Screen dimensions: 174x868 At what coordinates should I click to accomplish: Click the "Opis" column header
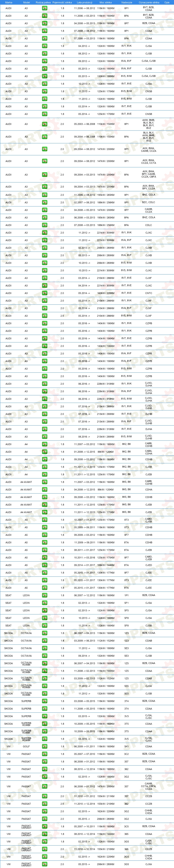point(167,2)
